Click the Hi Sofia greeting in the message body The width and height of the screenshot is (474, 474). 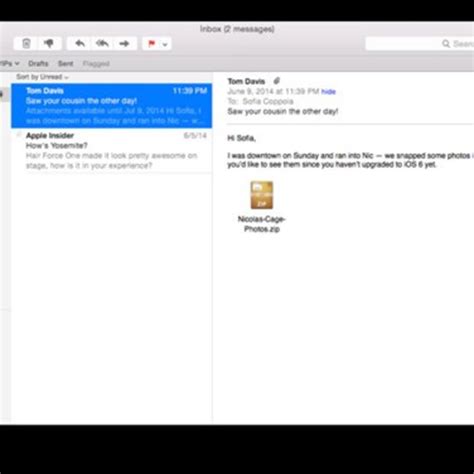coord(241,138)
